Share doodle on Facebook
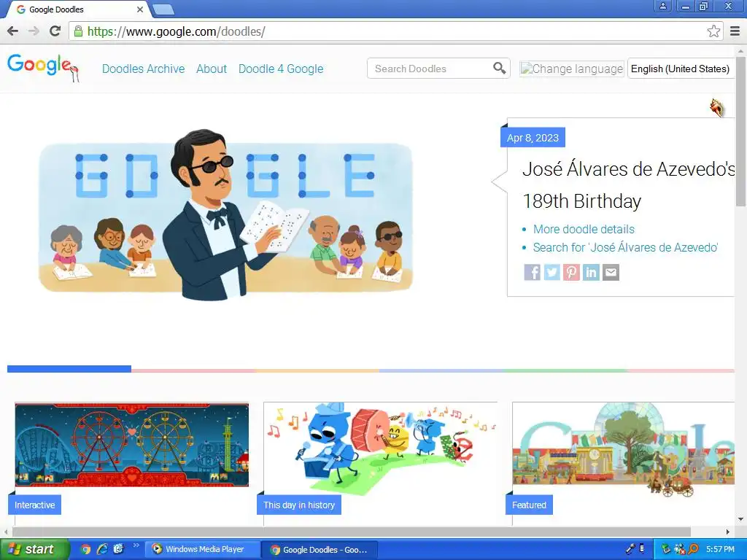 532,273
